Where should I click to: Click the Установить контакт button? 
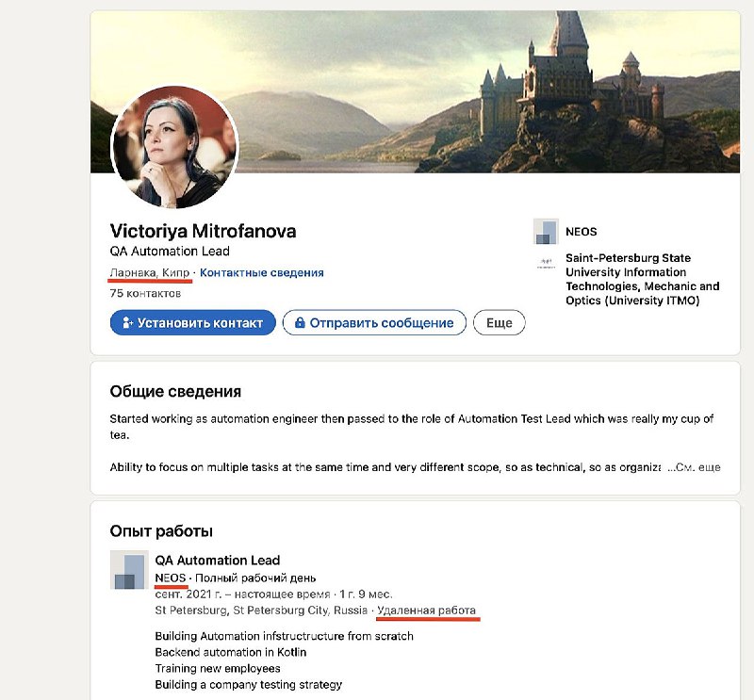(x=193, y=322)
